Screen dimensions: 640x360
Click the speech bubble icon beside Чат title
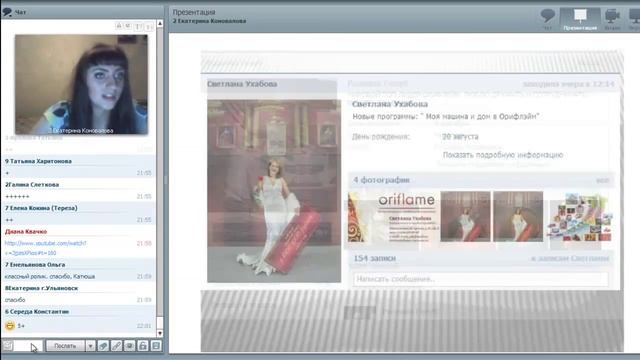pyautogui.click(x=7, y=12)
